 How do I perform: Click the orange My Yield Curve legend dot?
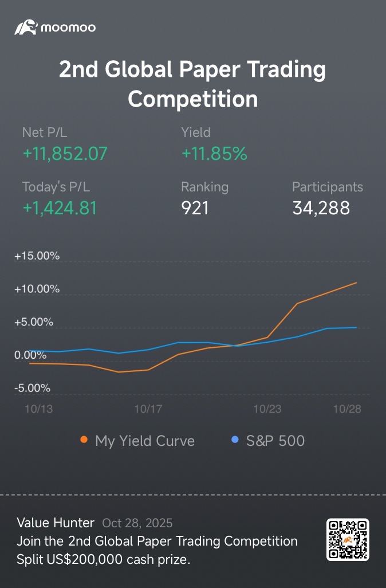tap(84, 440)
